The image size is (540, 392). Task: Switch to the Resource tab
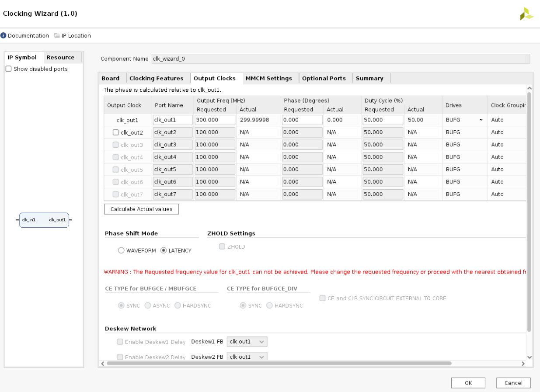coord(60,57)
